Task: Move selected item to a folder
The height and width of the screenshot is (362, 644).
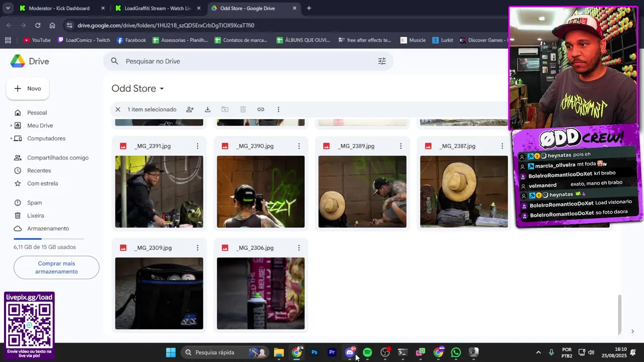Action: [225, 109]
